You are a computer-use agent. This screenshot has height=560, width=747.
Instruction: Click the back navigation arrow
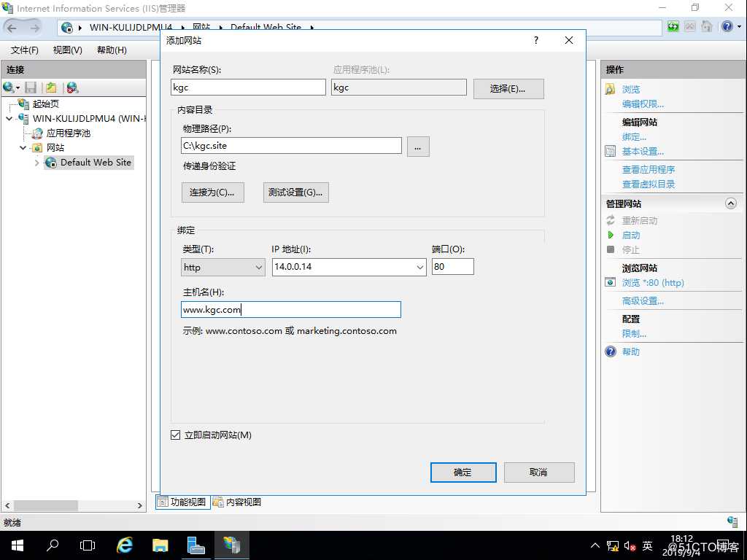point(12,28)
